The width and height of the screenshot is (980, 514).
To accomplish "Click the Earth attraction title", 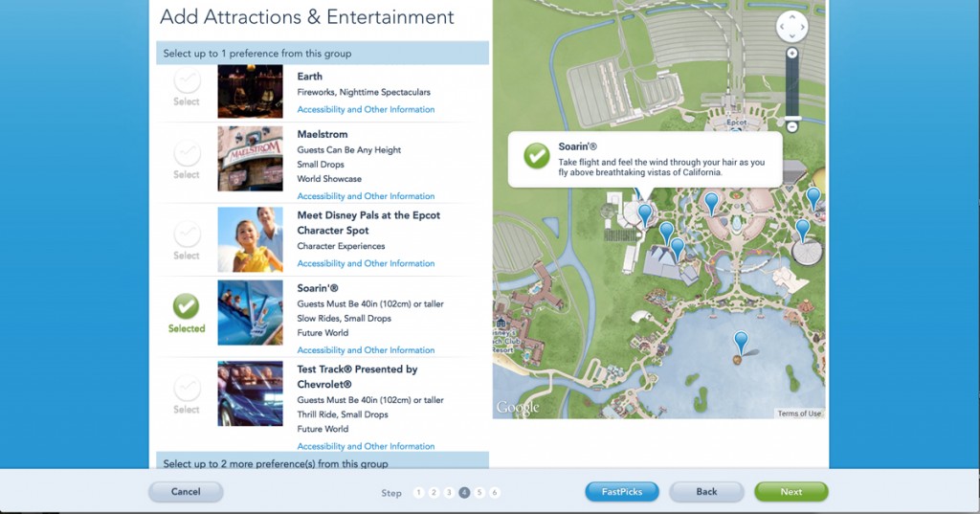I will coord(309,77).
